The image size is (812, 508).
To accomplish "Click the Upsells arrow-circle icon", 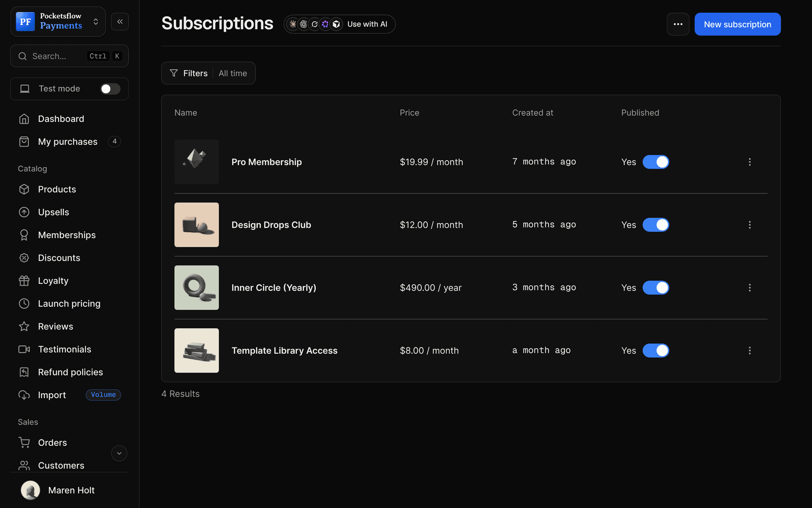I will 24,212.
